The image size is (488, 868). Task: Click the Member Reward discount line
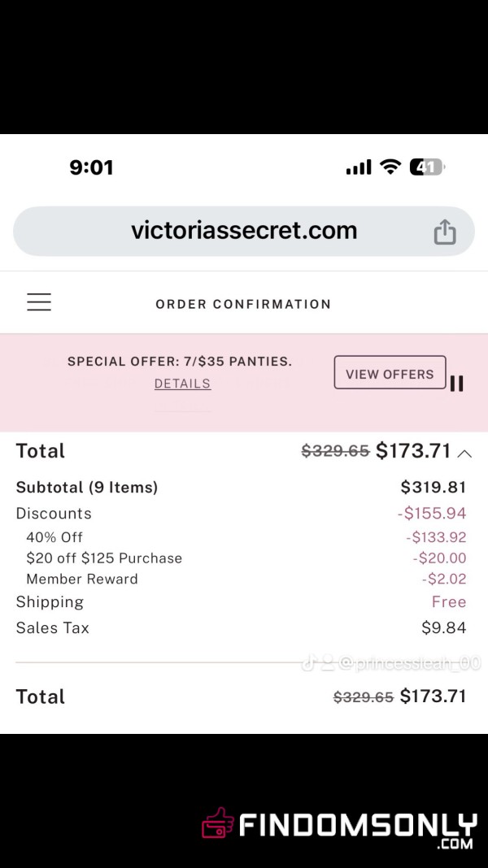click(x=241, y=579)
